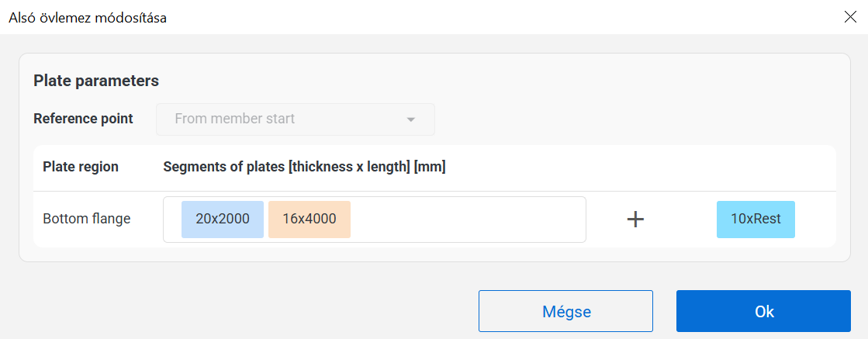Click the cyan 10xRest segment chip
This screenshot has height=339, width=868.
coord(756,219)
